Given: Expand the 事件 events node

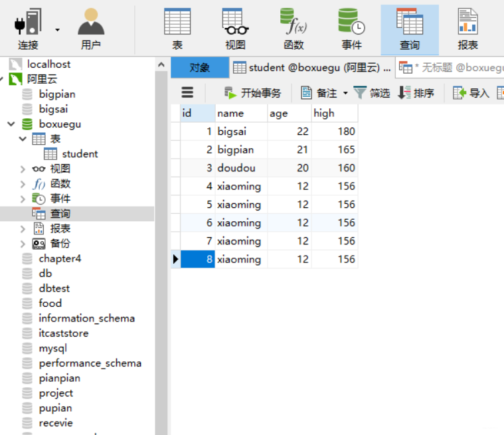Looking at the screenshot, I should point(23,199).
